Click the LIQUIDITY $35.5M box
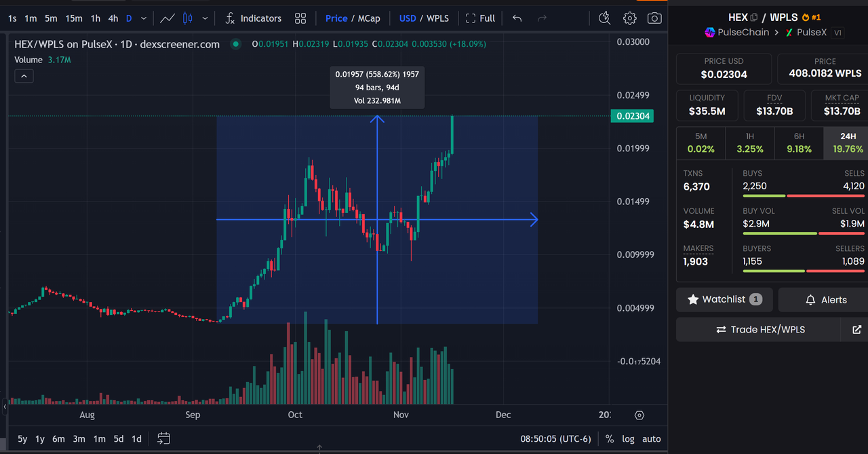The height and width of the screenshot is (454, 868). 707,105
